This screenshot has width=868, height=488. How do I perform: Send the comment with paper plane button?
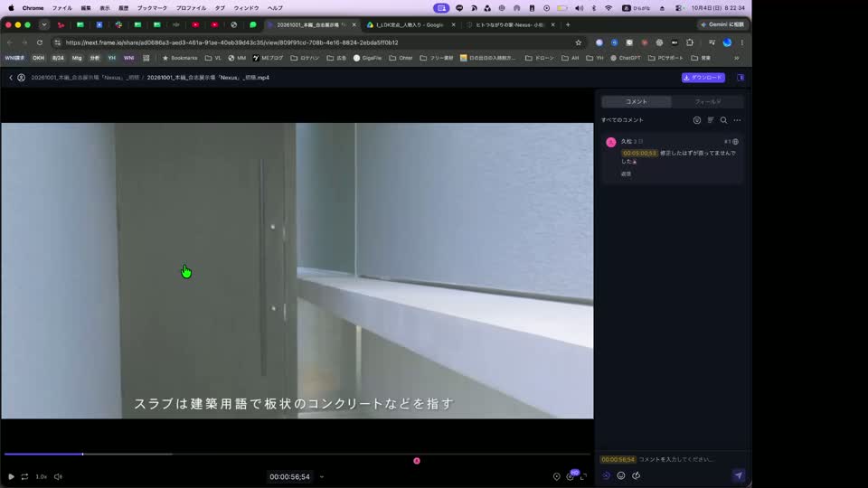tap(739, 475)
